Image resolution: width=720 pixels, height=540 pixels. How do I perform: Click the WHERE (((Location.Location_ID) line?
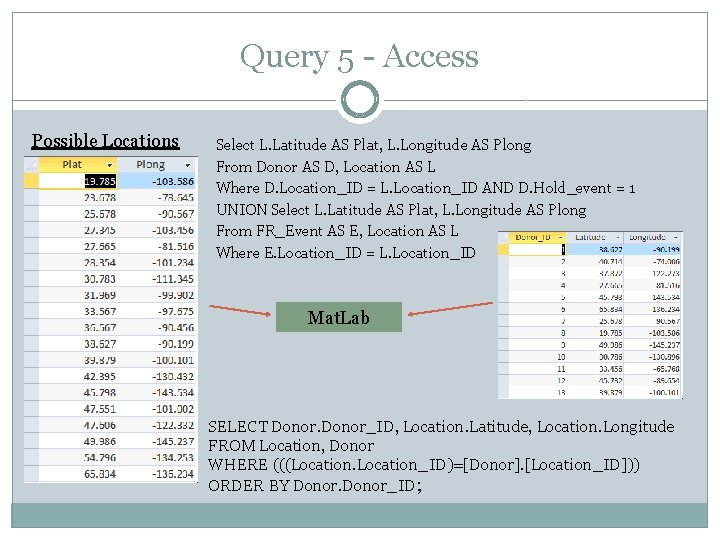click(x=424, y=465)
